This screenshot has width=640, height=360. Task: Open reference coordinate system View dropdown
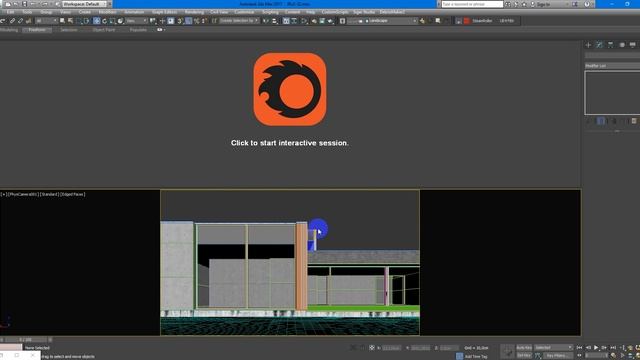click(136, 20)
